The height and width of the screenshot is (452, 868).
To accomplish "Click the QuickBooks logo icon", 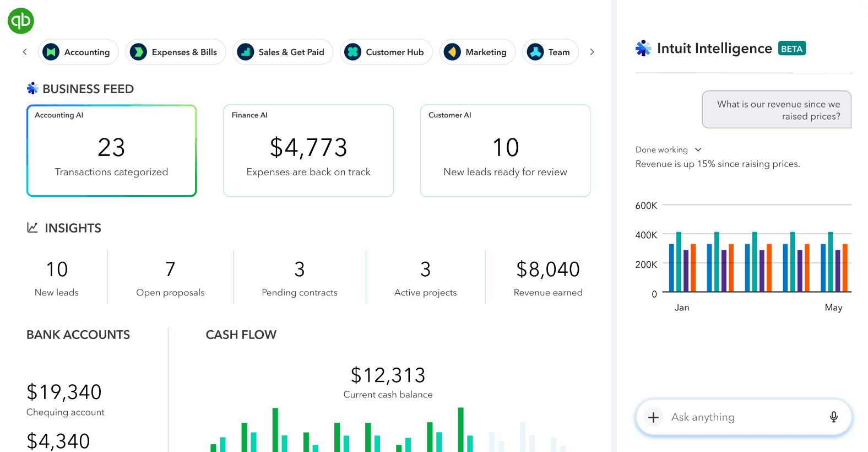I will [21, 21].
